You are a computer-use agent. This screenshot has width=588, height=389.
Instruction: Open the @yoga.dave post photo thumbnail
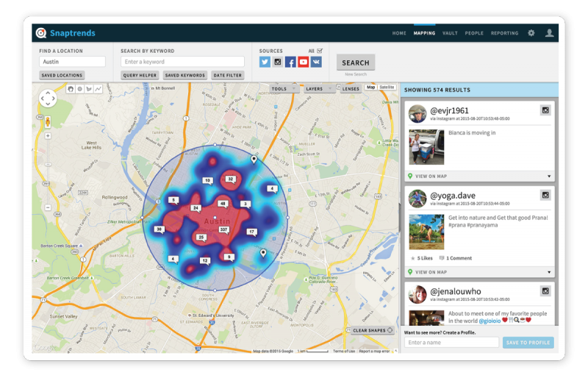pos(426,232)
